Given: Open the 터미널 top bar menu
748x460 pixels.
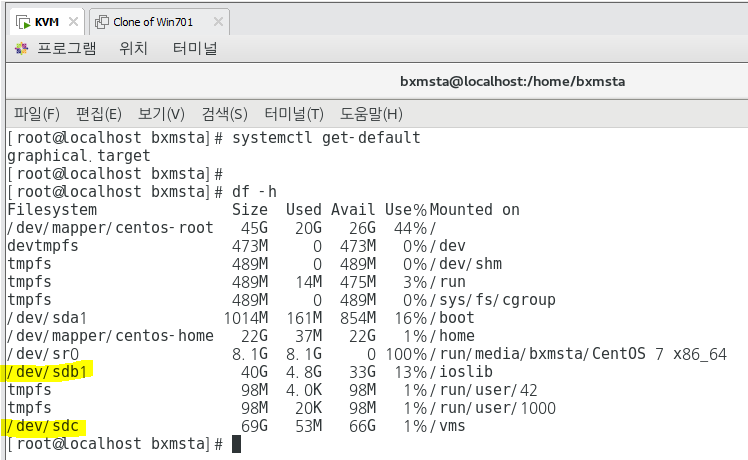Looking at the screenshot, I should [195, 48].
